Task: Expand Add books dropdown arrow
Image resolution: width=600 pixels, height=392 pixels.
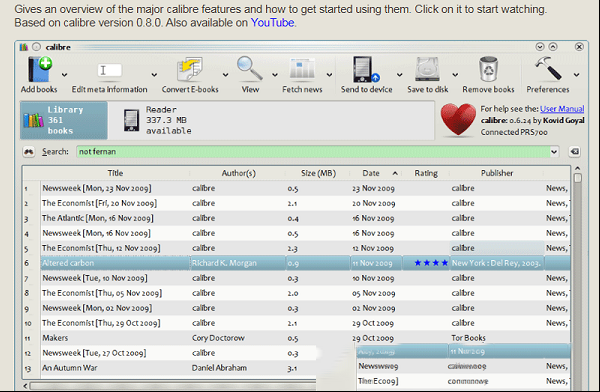Action: coord(64,75)
